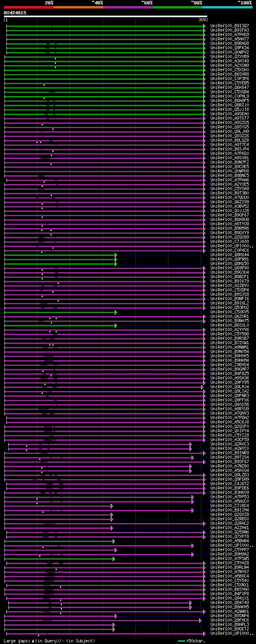
Task: Follow link UniRef100_Q84T49
Action: click(230, 603)
